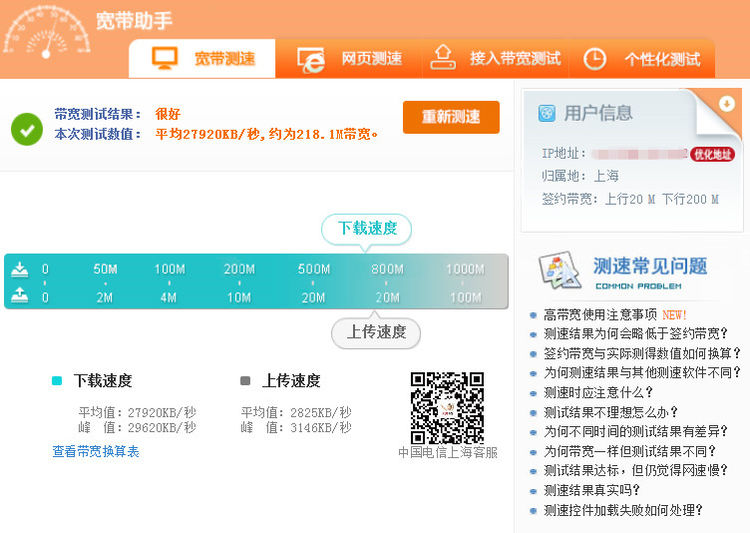Click the 下载速度 bubble marker above bar
Image resolution: width=750 pixels, height=533 pixels.
point(366,229)
